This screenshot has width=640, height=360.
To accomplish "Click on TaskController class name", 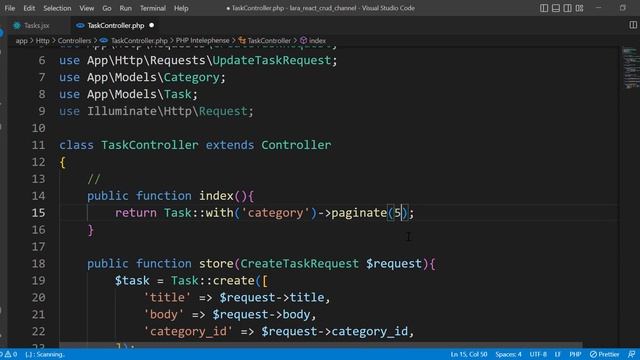I will (149, 145).
